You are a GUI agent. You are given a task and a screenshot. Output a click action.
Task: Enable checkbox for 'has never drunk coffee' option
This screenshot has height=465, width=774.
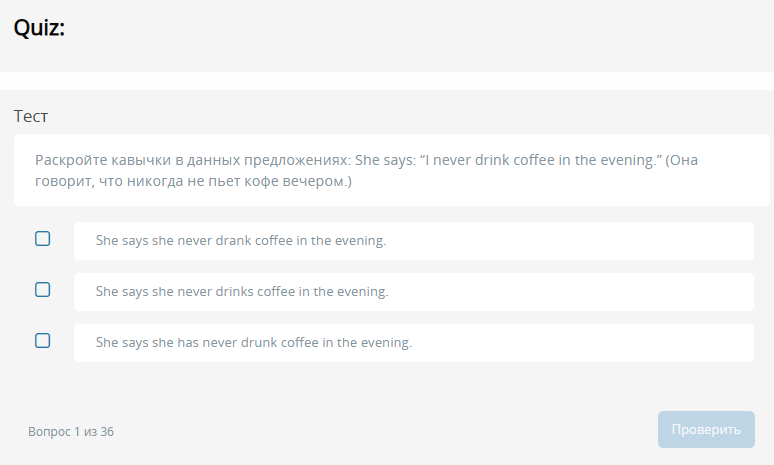[x=43, y=341]
